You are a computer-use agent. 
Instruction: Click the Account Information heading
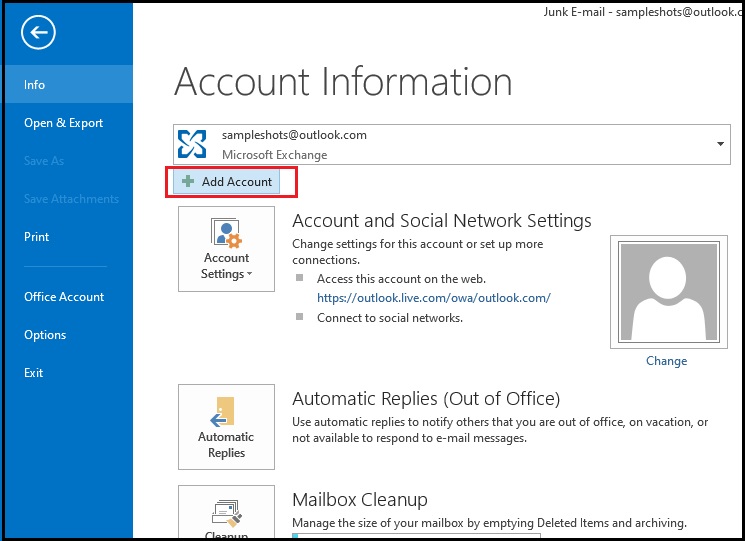343,82
